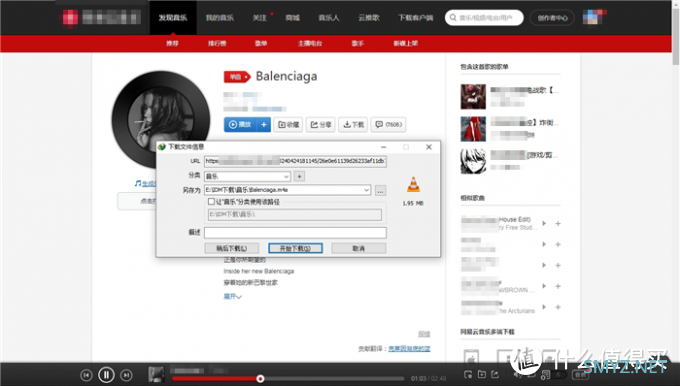Image resolution: width=680 pixels, height=386 pixels.
Task: Click the add-to-playlist folder icon in the player bar
Action: click(x=482, y=374)
